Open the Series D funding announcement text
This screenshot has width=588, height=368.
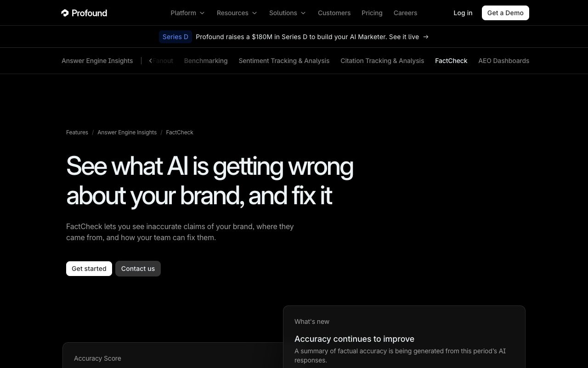pyautogui.click(x=307, y=37)
